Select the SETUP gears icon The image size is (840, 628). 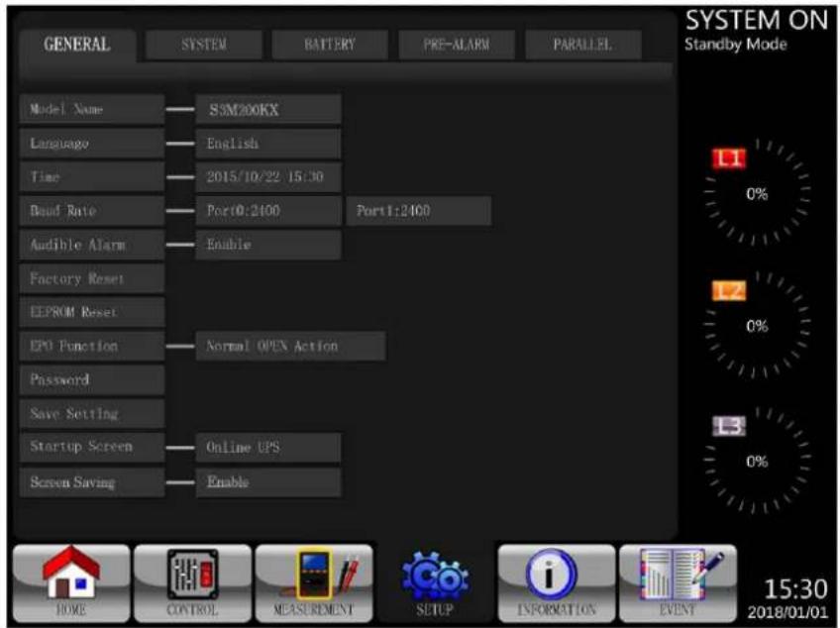(x=435, y=583)
